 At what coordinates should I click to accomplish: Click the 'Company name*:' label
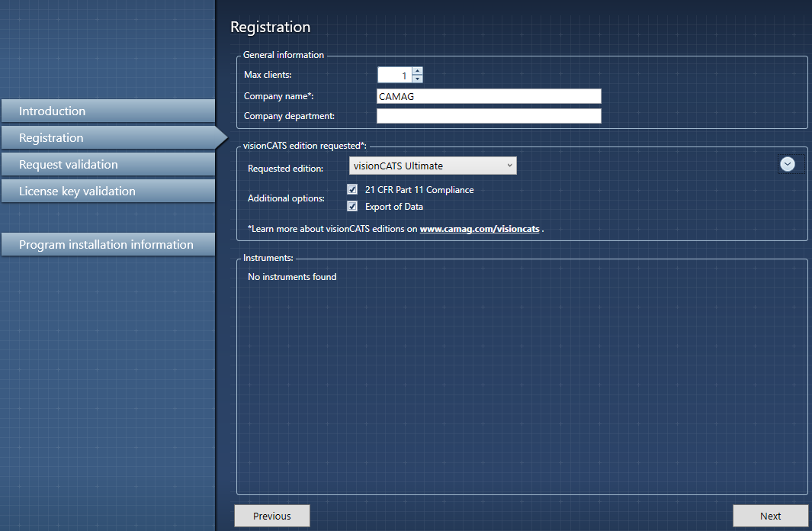pos(278,96)
